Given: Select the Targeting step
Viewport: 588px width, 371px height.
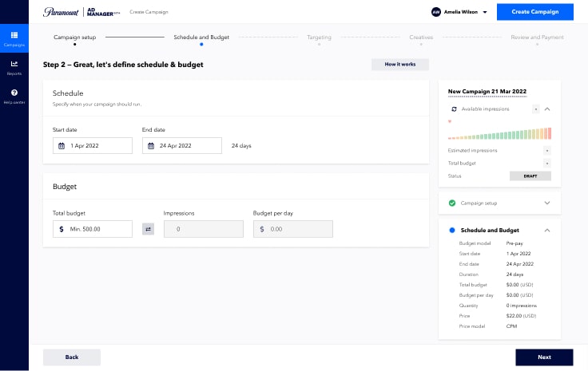Looking at the screenshot, I should pyautogui.click(x=319, y=37).
